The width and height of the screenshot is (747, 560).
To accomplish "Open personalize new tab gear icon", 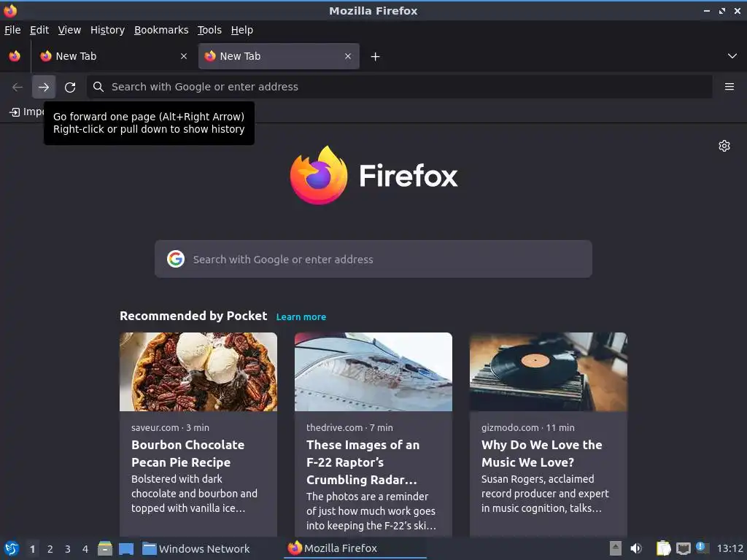I will pyautogui.click(x=724, y=146).
